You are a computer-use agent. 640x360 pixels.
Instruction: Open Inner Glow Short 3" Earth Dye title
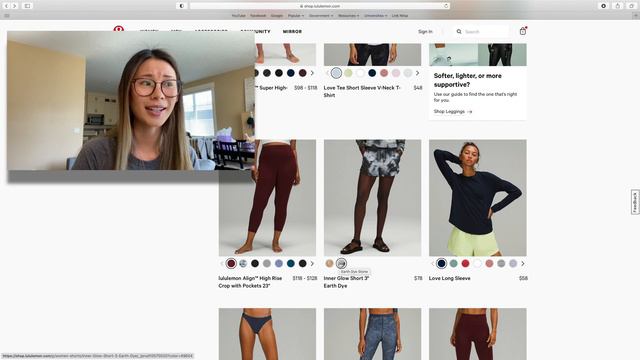click(346, 282)
